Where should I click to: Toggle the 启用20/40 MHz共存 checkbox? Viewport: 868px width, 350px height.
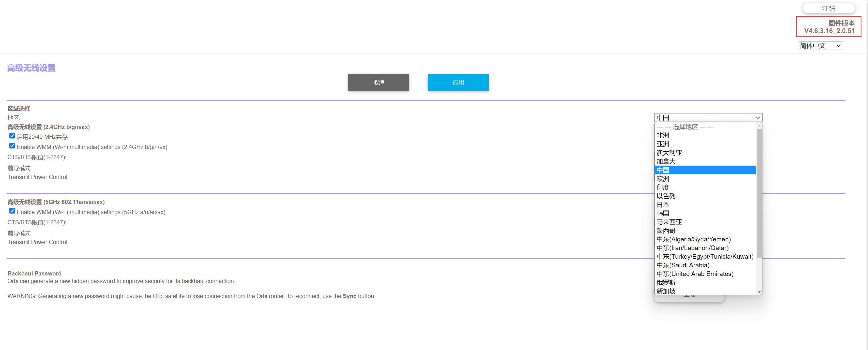click(12, 136)
